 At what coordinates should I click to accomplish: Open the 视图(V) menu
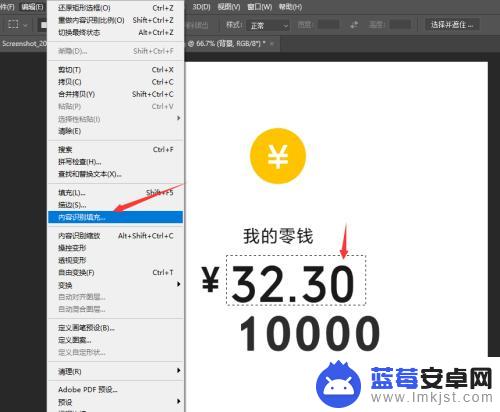[229, 7]
